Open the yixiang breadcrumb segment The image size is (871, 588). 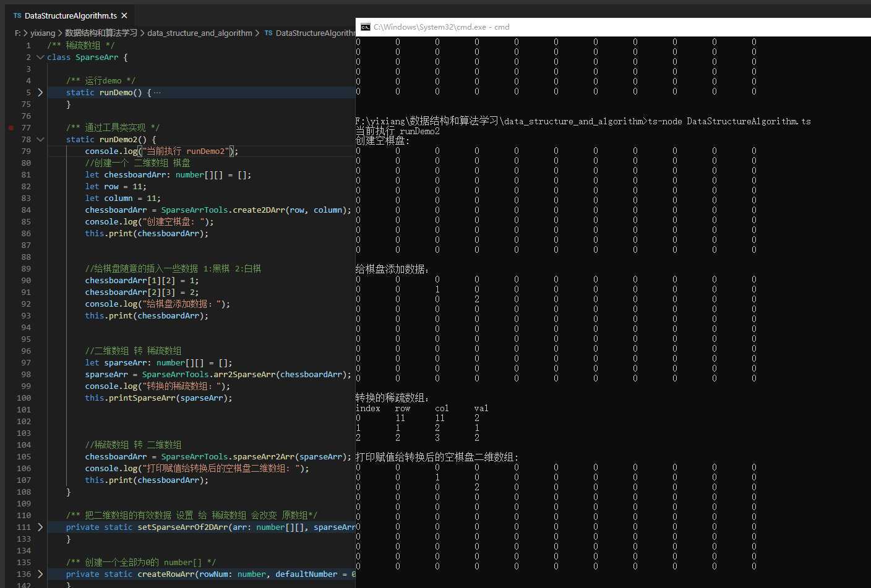pos(43,33)
